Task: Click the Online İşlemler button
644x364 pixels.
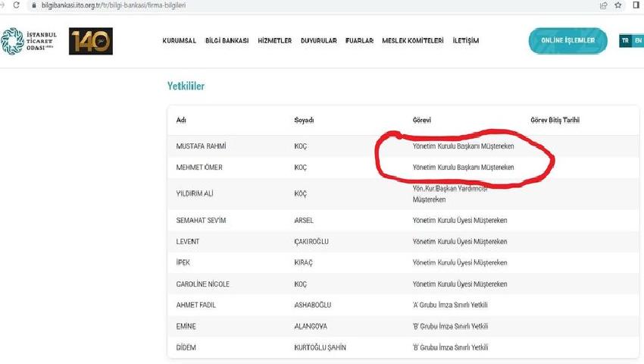Action: pos(568,41)
